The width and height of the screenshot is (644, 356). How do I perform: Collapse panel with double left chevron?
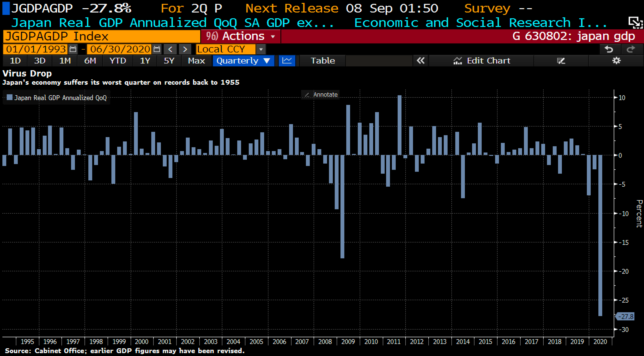point(420,61)
